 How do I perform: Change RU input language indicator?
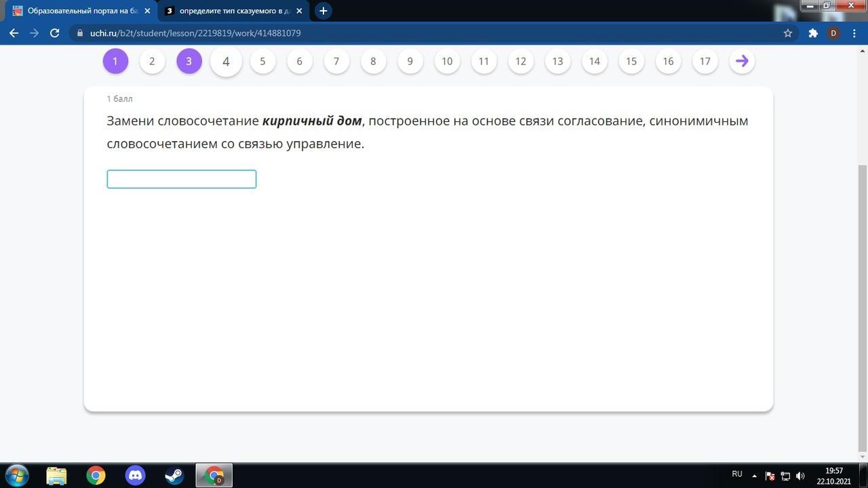pos(737,474)
